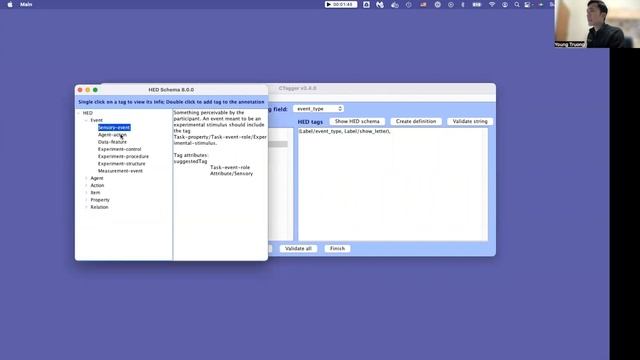Expand the Item tree node
640x360 pixels.
click(86, 193)
